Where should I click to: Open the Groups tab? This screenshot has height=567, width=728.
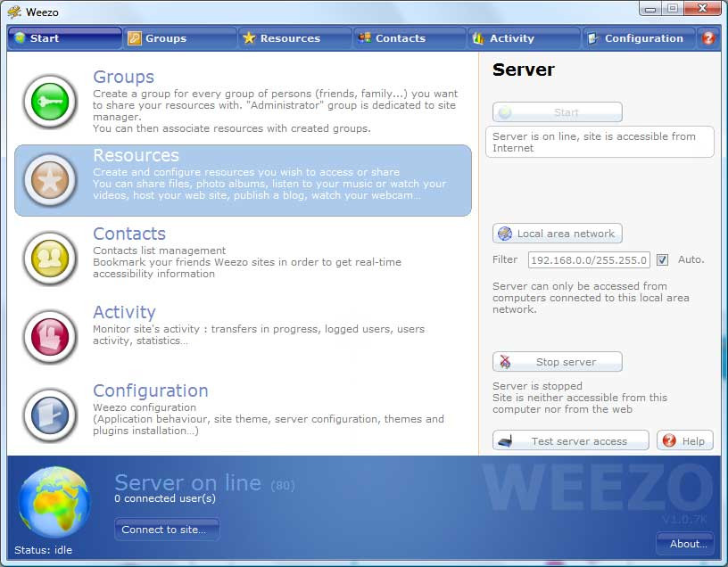(x=180, y=38)
